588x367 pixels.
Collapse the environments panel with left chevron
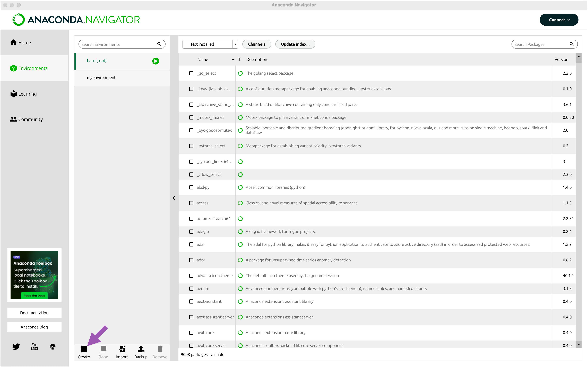click(174, 198)
